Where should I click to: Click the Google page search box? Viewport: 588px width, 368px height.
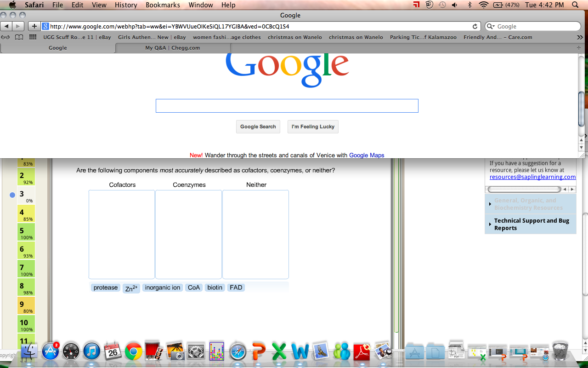[x=287, y=106]
